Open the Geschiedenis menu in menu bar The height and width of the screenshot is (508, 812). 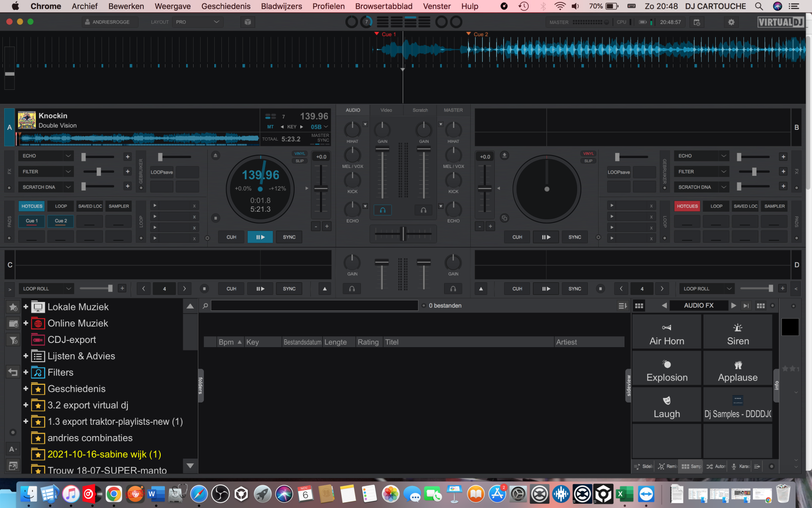tap(226, 6)
